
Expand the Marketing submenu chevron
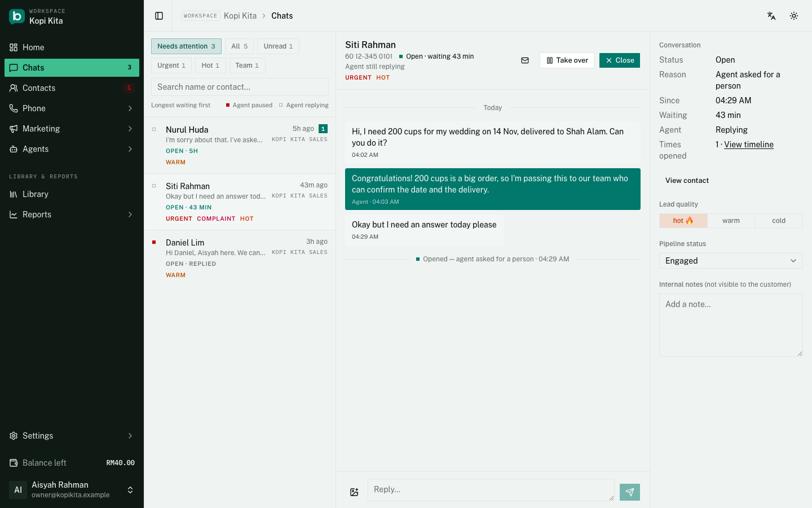click(x=130, y=129)
